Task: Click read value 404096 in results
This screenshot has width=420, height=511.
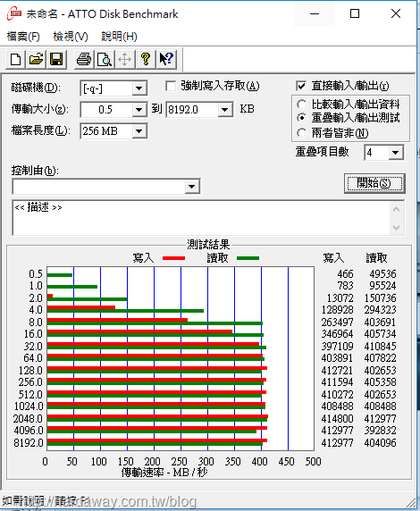Action: click(380, 442)
